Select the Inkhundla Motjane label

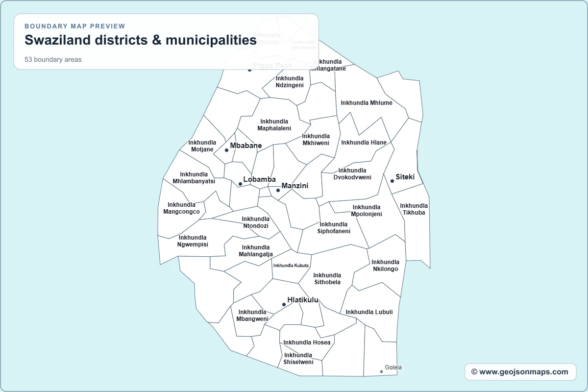coord(202,146)
